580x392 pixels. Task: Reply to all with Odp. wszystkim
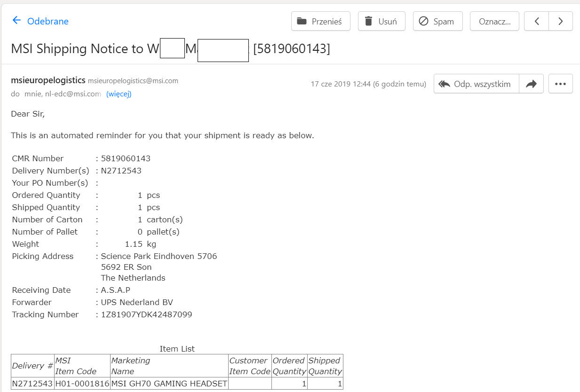(x=476, y=84)
